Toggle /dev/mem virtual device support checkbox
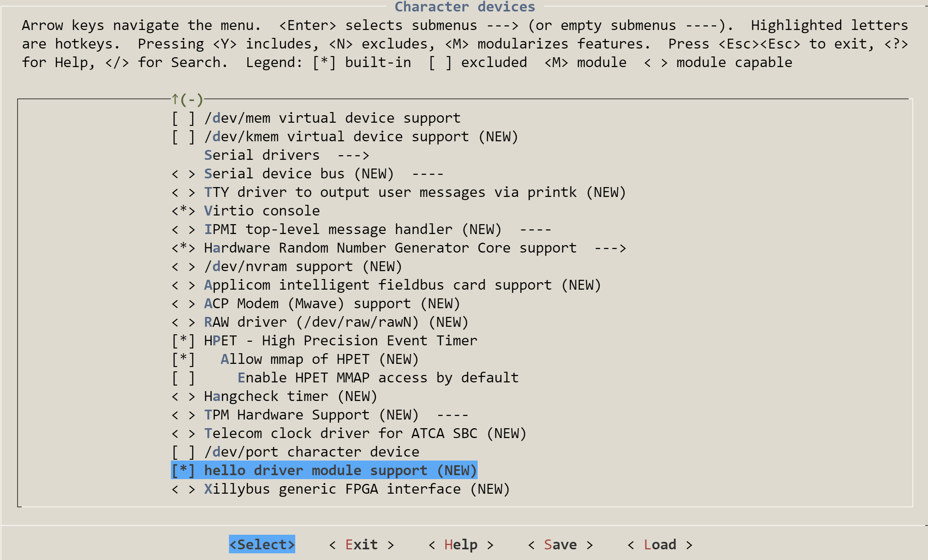The width and height of the screenshot is (928, 560). click(316, 118)
